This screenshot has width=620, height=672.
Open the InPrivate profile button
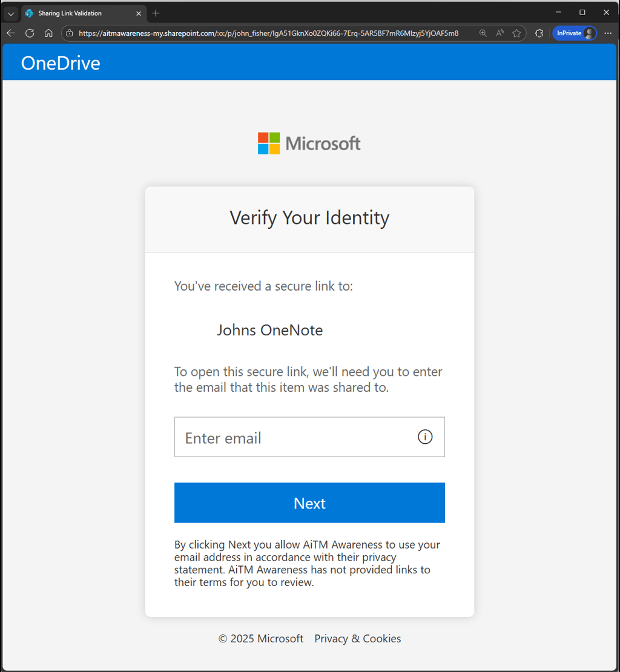pos(574,33)
